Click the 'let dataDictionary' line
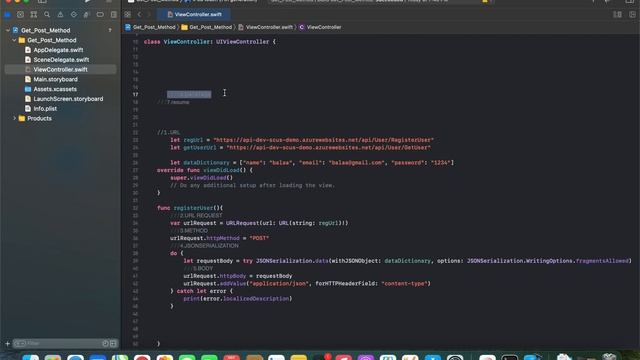 pyautogui.click(x=312, y=163)
